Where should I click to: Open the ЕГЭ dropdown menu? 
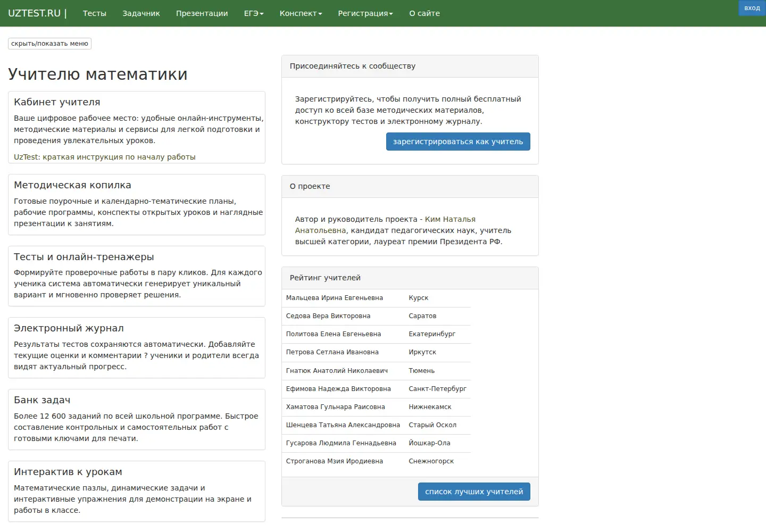click(254, 13)
